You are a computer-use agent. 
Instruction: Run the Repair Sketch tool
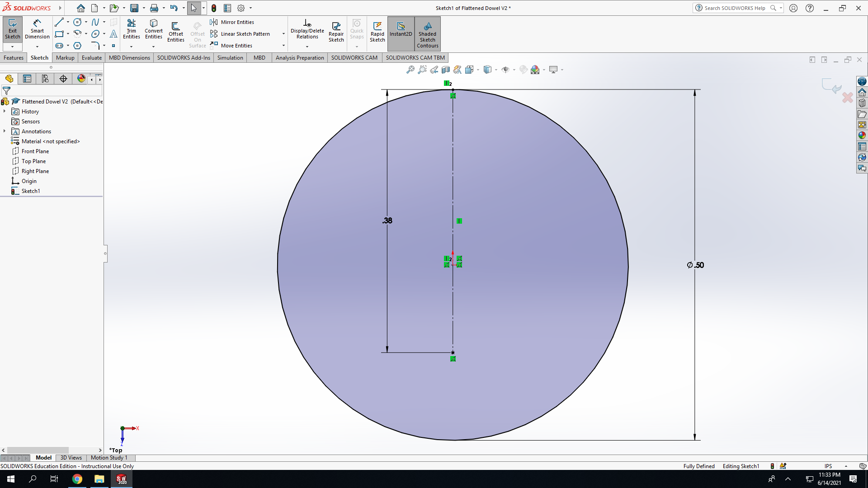(x=336, y=32)
